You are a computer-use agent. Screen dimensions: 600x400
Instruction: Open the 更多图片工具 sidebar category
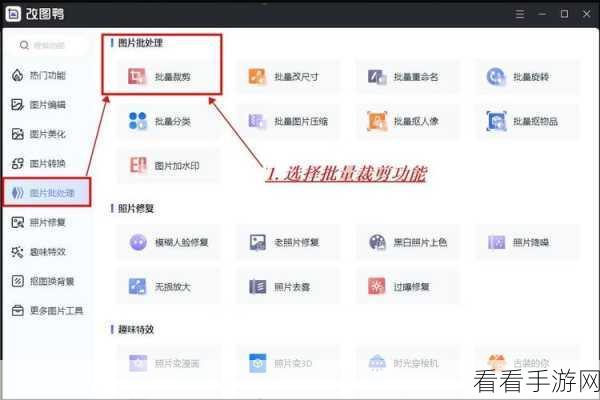click(x=47, y=310)
